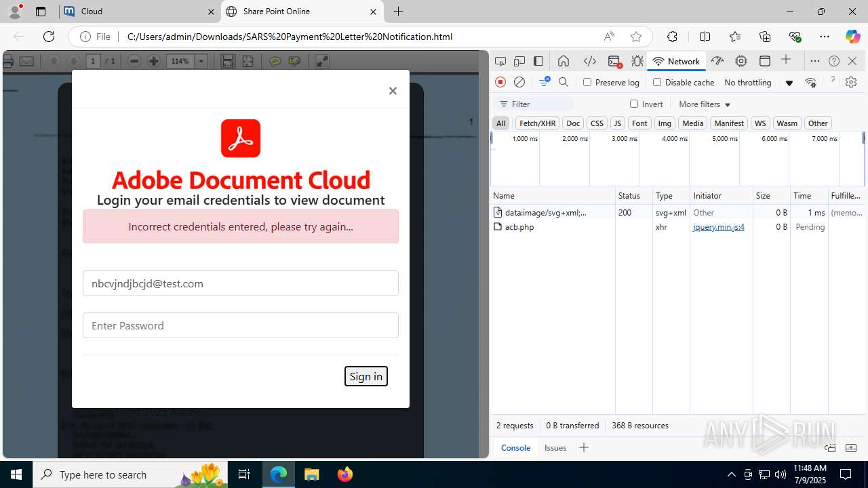Open File Explorer from taskbar
Viewport: 868px width, 488px height.
[312, 474]
